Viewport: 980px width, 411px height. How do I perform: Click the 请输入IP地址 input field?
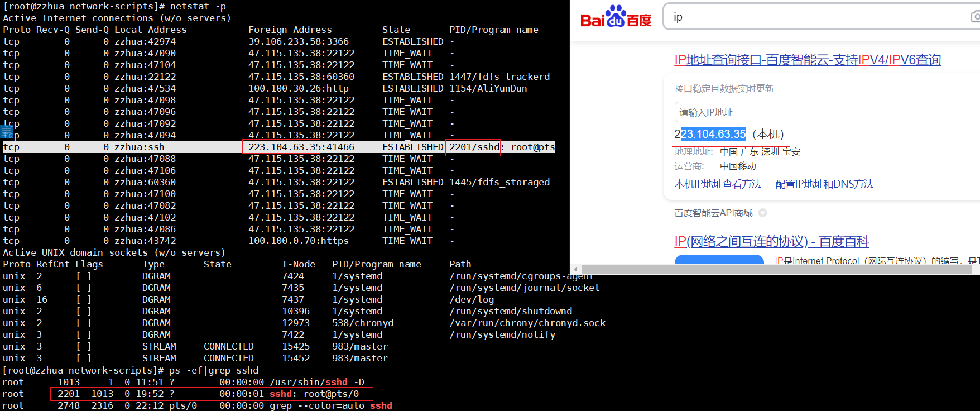click(x=827, y=112)
